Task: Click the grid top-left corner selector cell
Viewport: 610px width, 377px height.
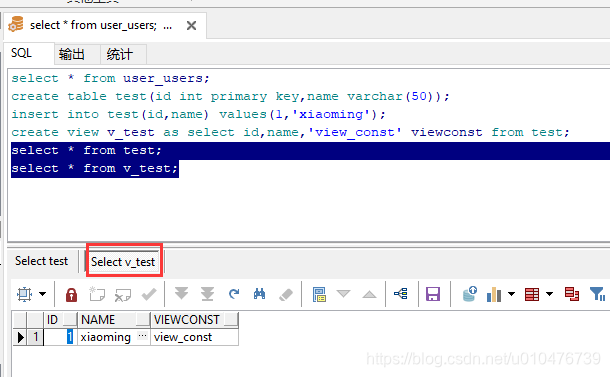Action: pyautogui.click(x=20, y=319)
